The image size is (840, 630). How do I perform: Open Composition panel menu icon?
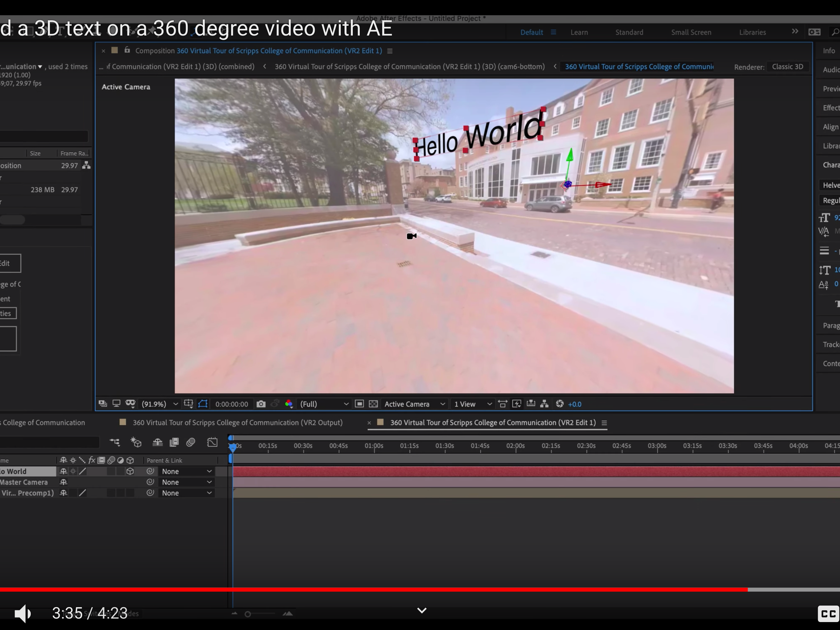[390, 51]
